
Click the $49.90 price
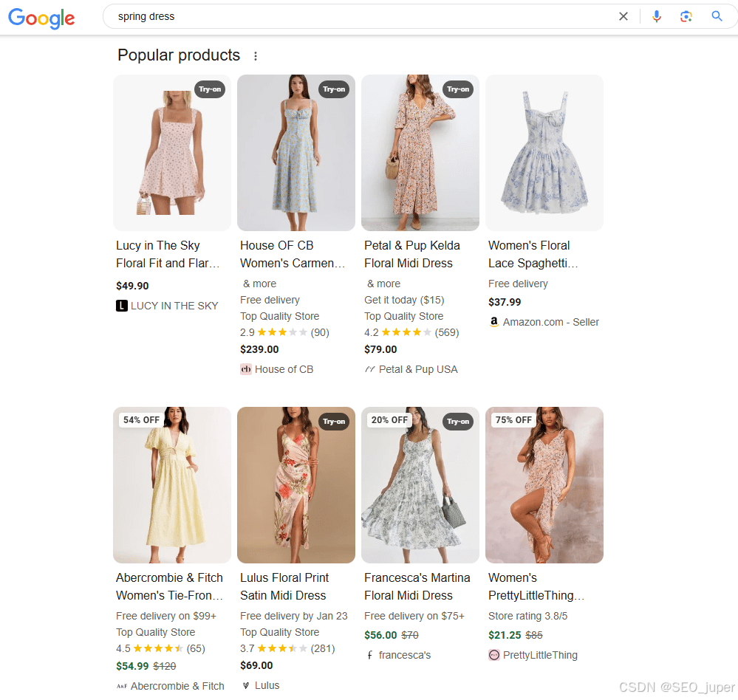coord(132,286)
